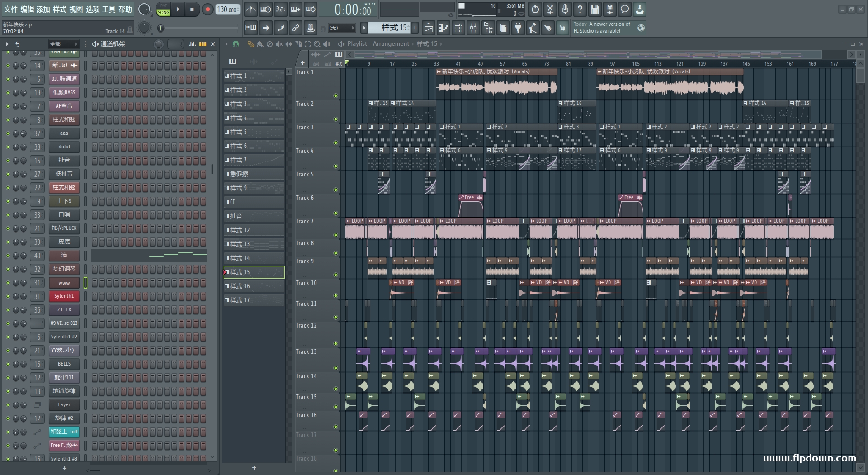This screenshot has width=868, height=475.
Task: Open the plugin picker plug icon
Action: click(x=518, y=28)
